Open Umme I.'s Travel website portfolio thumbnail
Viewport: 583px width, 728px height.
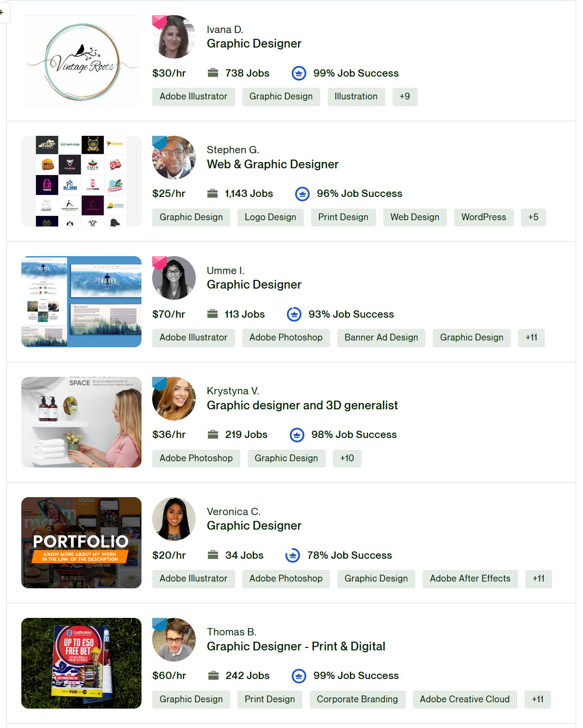pos(81,302)
